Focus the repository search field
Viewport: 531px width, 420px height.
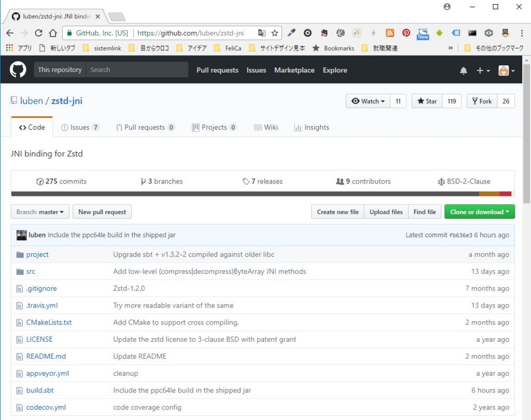(137, 69)
